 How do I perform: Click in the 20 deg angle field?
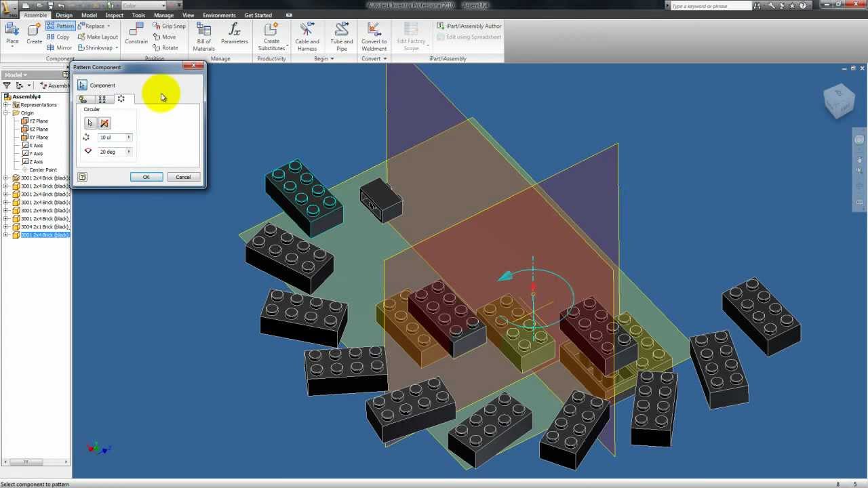(112, 152)
